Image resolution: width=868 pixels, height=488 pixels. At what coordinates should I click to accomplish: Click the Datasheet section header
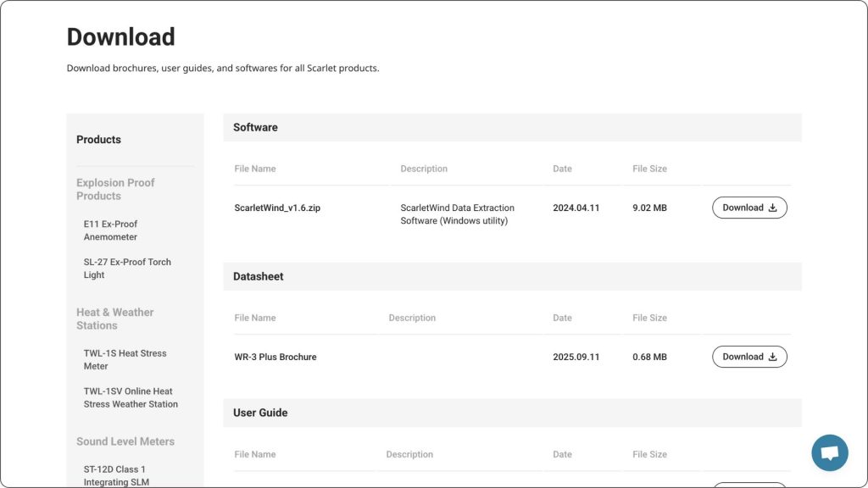(259, 276)
